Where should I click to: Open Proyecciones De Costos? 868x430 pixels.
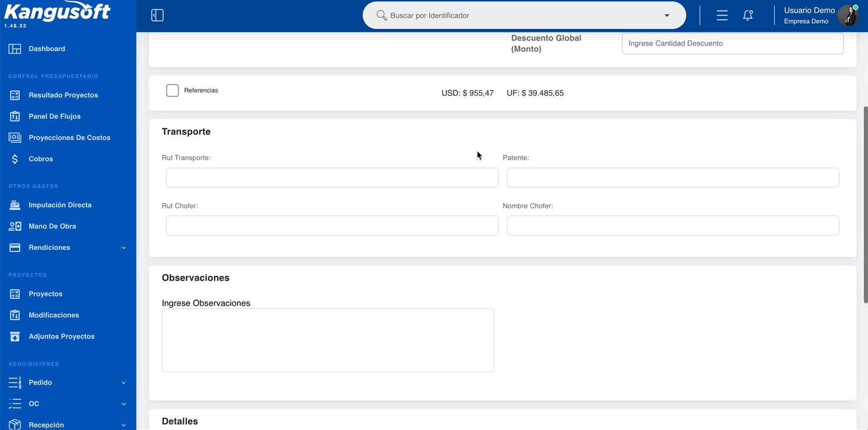[x=69, y=138]
